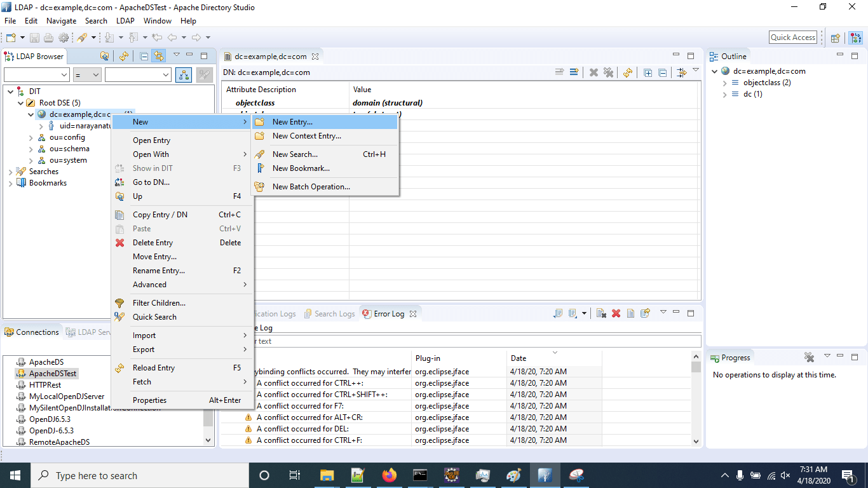Click the open log file icon in Error Log
868x488 pixels.
[x=630, y=313]
